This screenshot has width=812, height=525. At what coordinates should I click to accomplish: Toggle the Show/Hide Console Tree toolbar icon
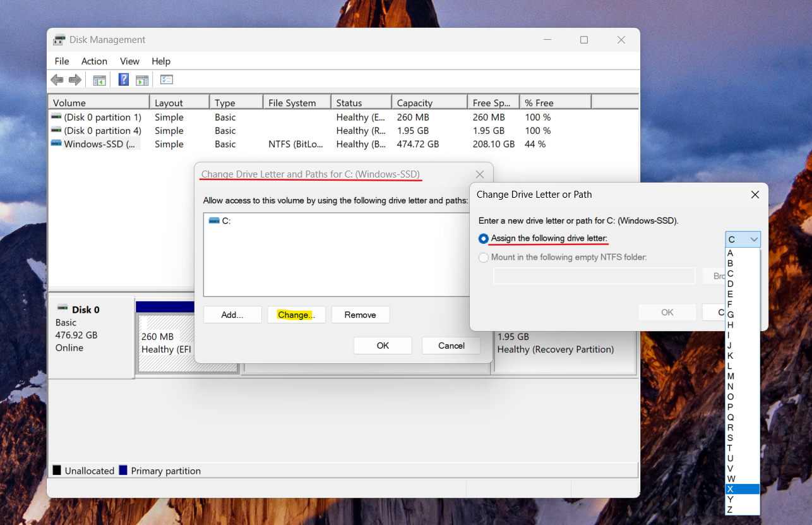[99, 80]
